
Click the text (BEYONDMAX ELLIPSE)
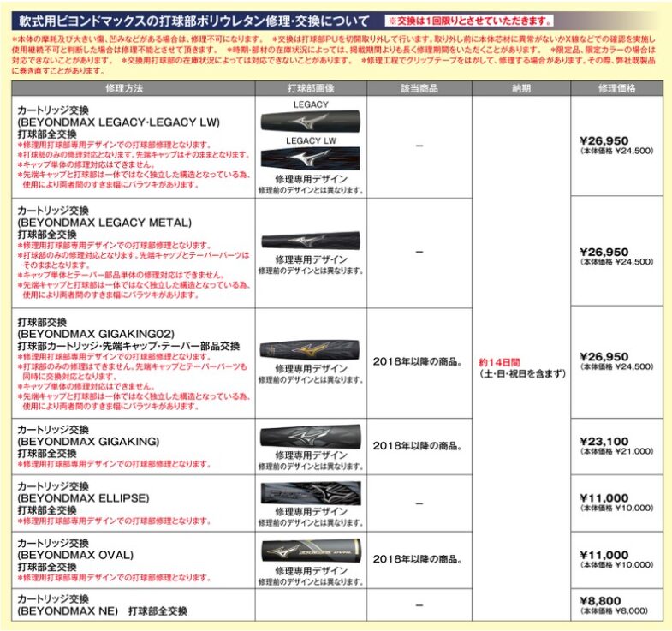tap(83, 498)
